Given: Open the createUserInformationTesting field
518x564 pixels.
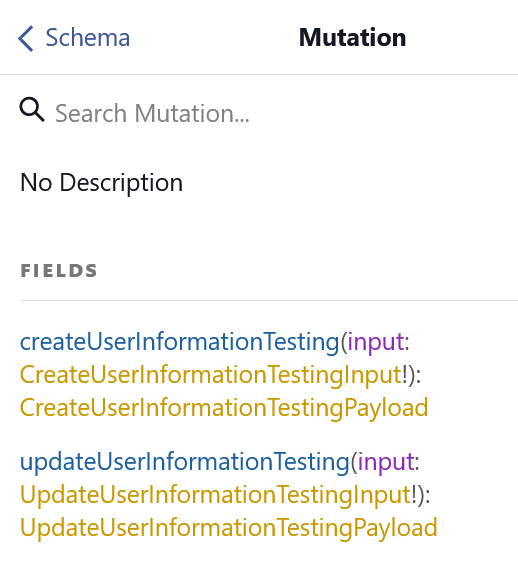Looking at the screenshot, I should pos(180,342).
